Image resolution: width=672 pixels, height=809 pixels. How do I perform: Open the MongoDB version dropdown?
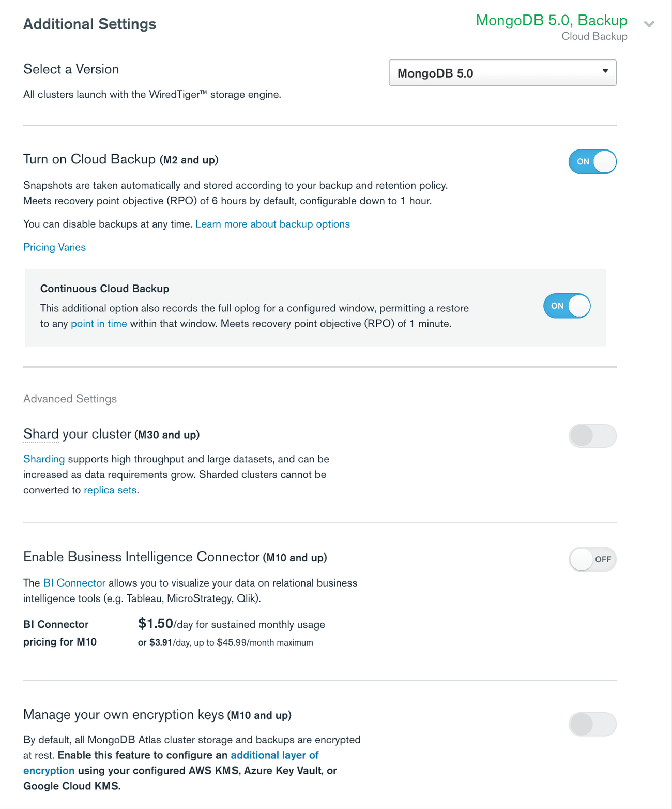pyautogui.click(x=502, y=73)
